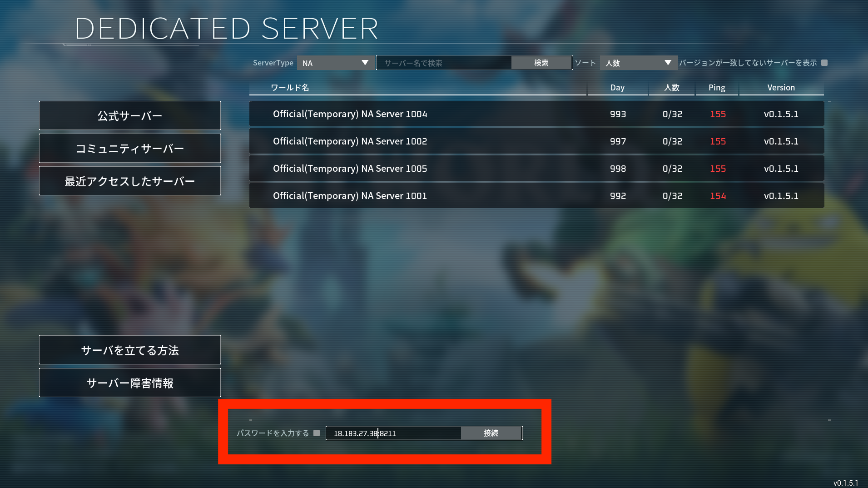Screen dimensions: 868x488
Task: Sort by the Day column header
Action: click(617, 88)
